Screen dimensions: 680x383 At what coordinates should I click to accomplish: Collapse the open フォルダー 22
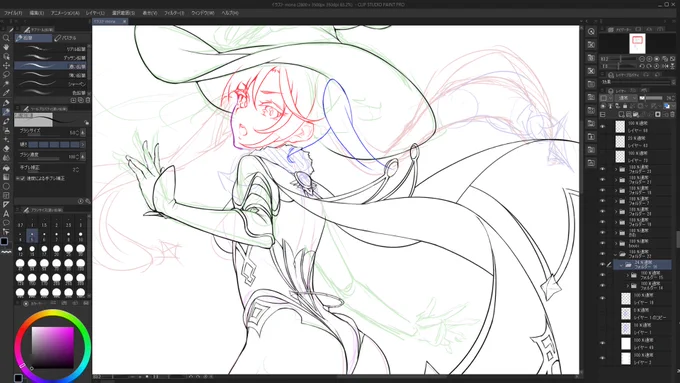click(616, 254)
